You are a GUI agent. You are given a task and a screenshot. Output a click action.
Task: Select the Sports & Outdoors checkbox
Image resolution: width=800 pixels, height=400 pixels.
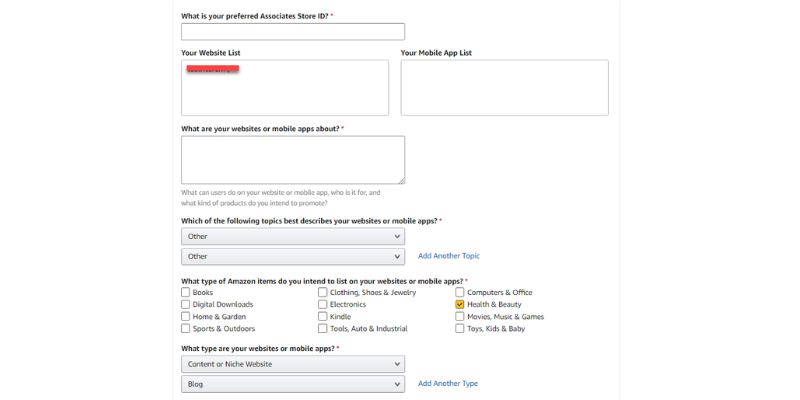(186, 328)
